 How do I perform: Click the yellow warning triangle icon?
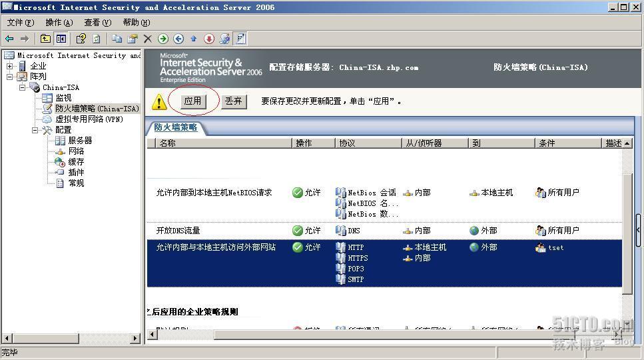click(159, 102)
